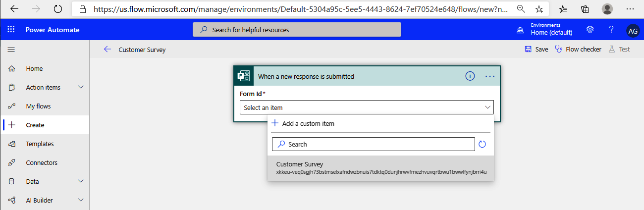
Task: Expand AI Builder section chevron
Action: pos(81,200)
